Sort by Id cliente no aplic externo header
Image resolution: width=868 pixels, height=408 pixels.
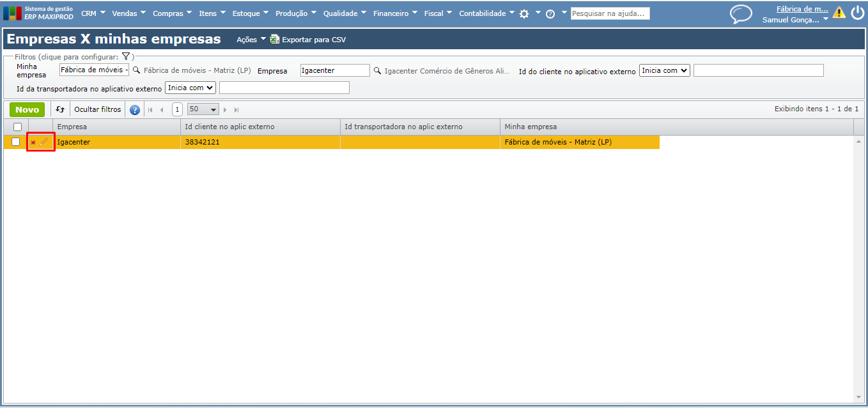point(261,127)
